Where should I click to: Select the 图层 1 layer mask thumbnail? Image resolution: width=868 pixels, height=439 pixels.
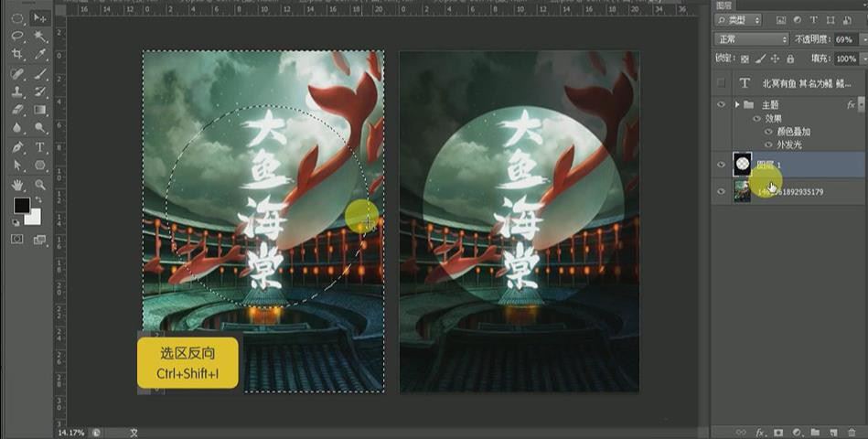tap(743, 165)
